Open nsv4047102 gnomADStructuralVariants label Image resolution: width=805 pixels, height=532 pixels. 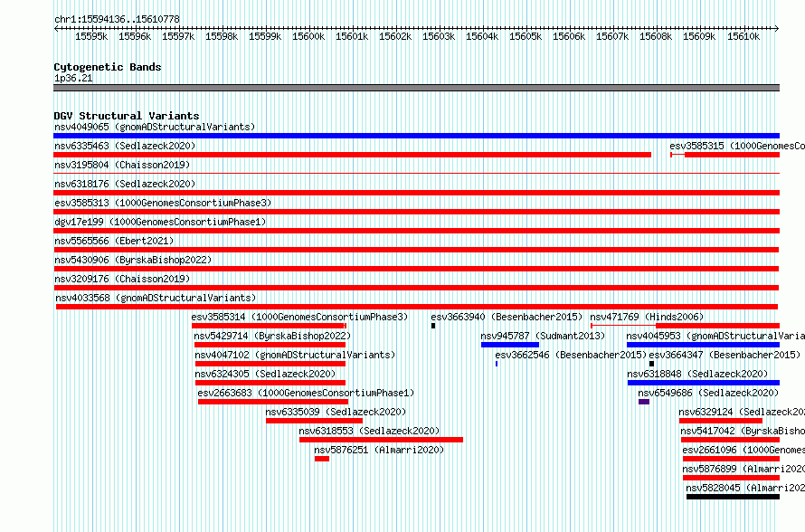(x=295, y=355)
